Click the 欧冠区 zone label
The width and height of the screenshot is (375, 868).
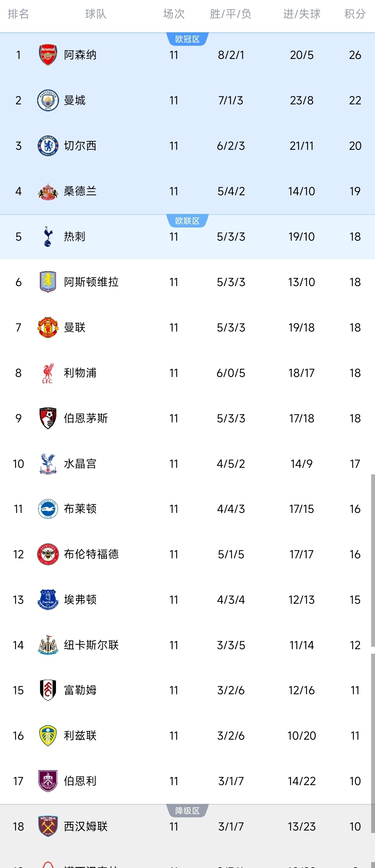[x=187, y=39]
